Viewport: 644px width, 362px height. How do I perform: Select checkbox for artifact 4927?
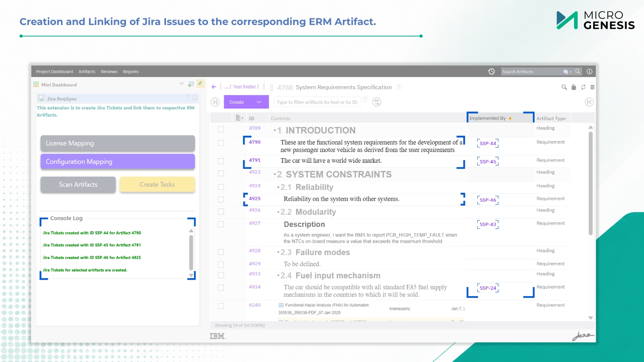[x=221, y=224]
